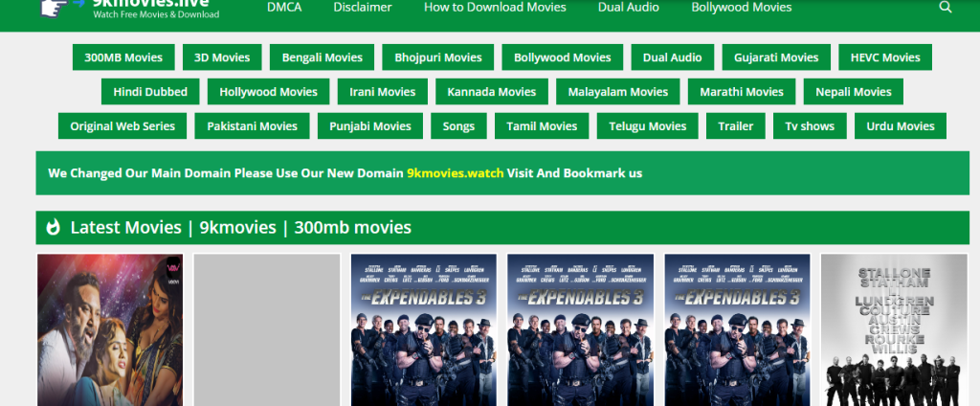Click the green Bollywood Movies category button

563,56
